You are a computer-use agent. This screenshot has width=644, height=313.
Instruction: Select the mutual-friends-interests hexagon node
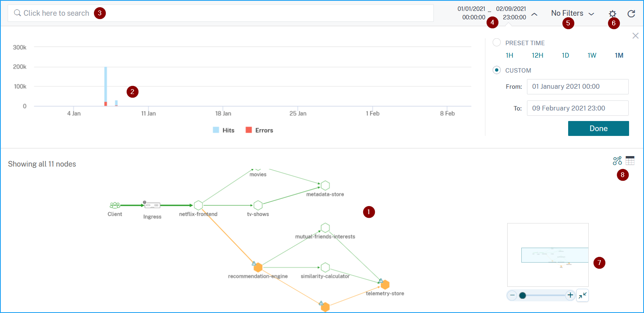(x=325, y=228)
